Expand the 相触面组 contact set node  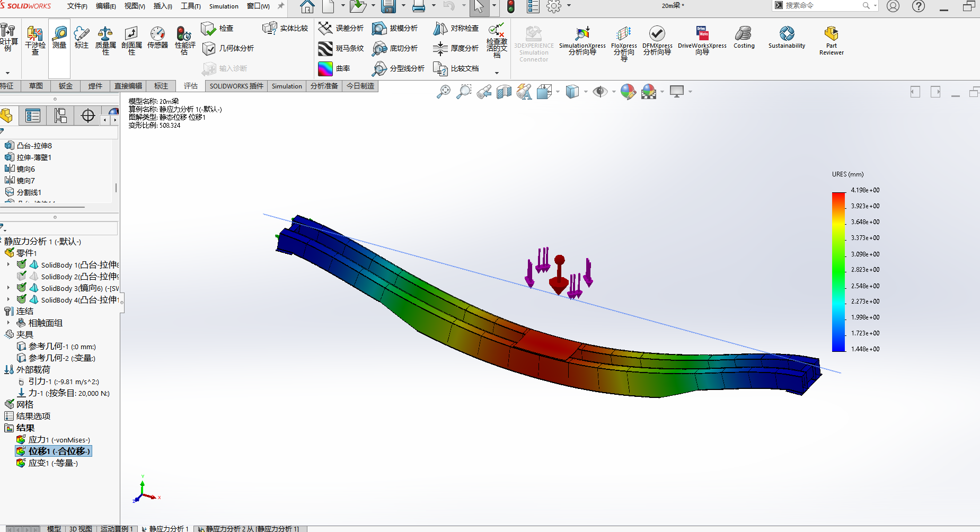8,323
